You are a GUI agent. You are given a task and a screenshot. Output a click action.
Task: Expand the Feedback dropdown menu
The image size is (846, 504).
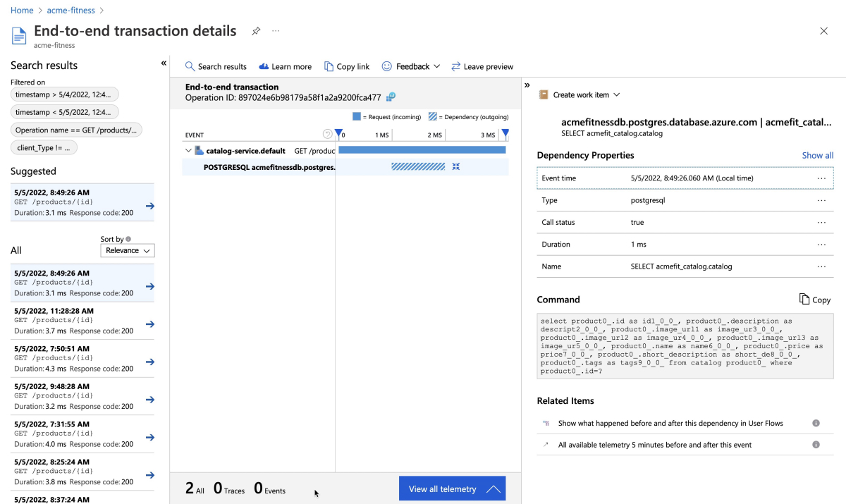tap(411, 66)
